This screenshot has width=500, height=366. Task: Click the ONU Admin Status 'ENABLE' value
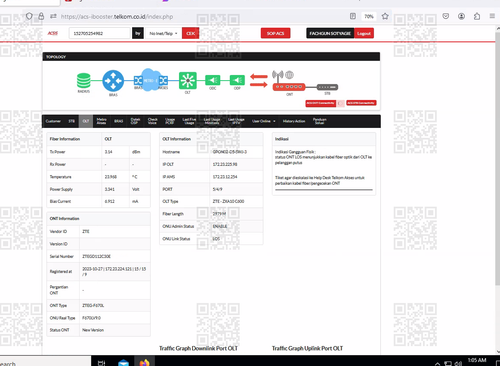tap(220, 226)
